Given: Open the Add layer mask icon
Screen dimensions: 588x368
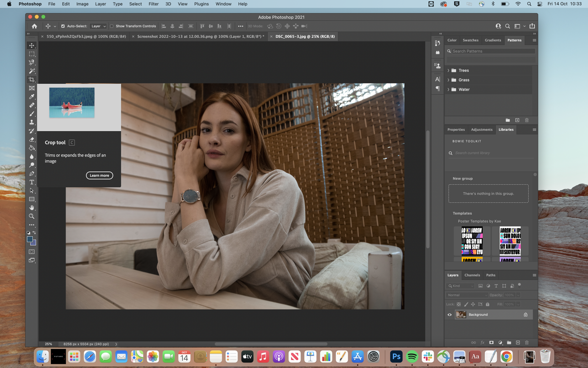Looking at the screenshot, I should [491, 342].
